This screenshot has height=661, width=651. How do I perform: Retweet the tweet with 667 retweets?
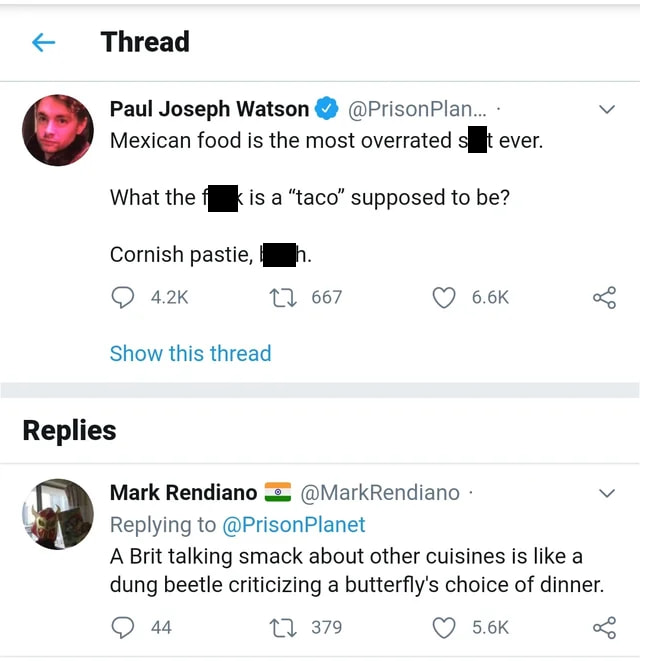click(x=283, y=297)
